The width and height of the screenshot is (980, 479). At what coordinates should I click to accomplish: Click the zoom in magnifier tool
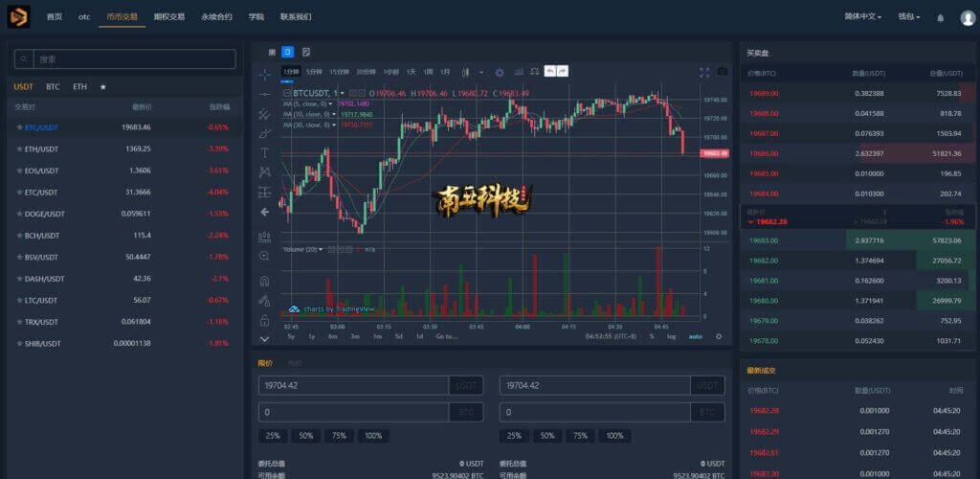click(264, 256)
